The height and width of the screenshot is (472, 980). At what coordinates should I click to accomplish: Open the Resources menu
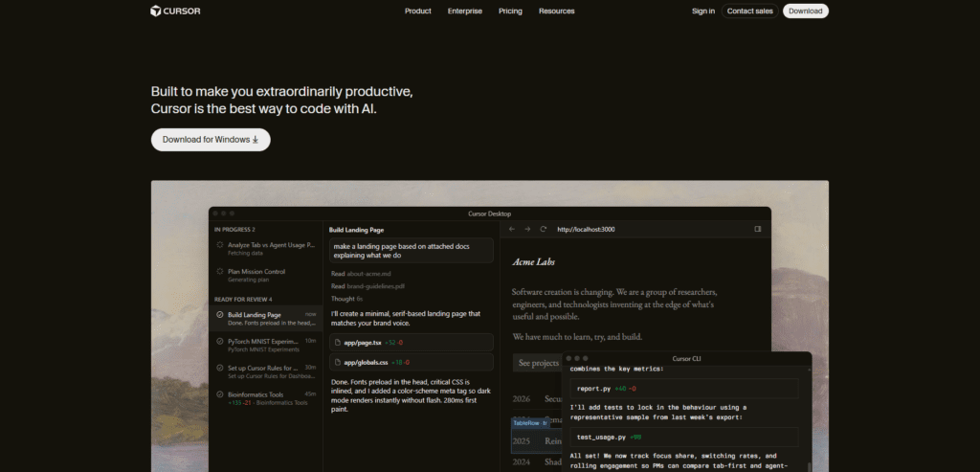556,11
